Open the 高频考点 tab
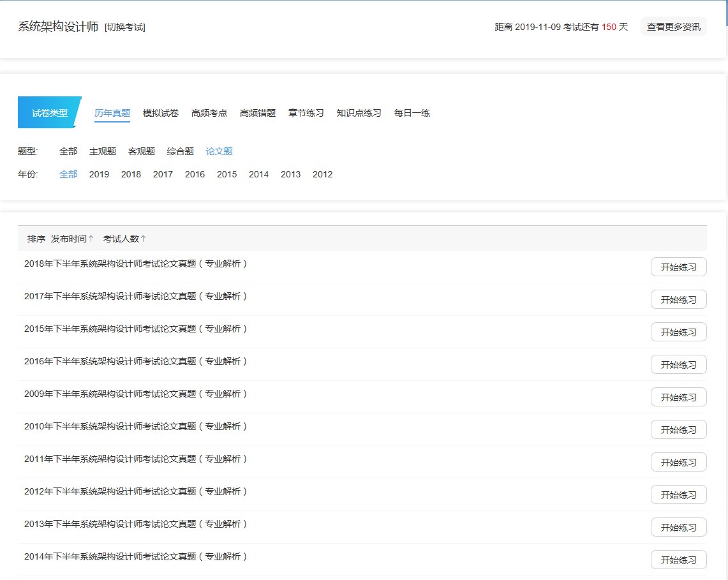Image resolution: width=728 pixels, height=580 pixels. click(208, 112)
